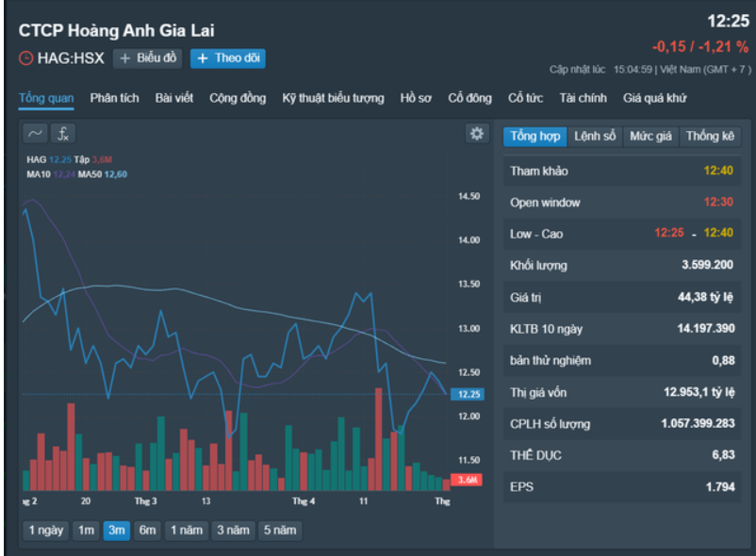Image resolution: width=756 pixels, height=556 pixels.
Task: Open the Cổ tức tab
Action: pyautogui.click(x=526, y=98)
